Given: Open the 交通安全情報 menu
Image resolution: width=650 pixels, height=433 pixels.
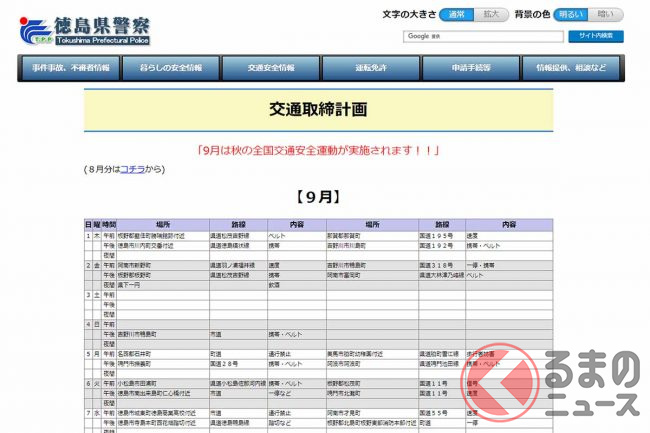Looking at the screenshot, I should pyautogui.click(x=271, y=68).
